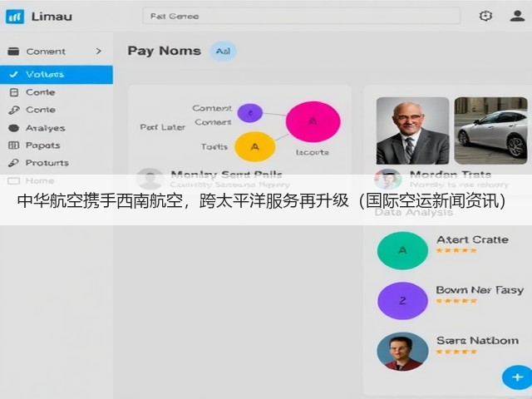Click star rating under Atert Cratte
This screenshot has width=532, height=399.
456,251
